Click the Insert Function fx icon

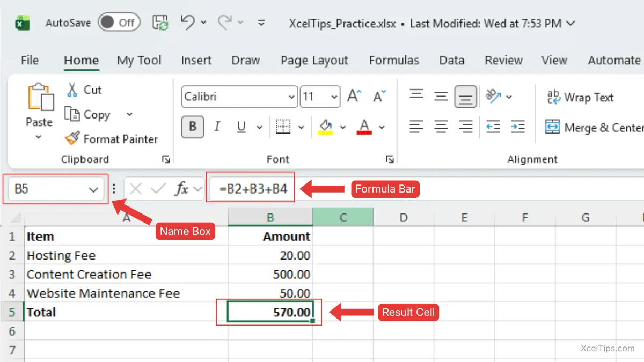coord(182,189)
